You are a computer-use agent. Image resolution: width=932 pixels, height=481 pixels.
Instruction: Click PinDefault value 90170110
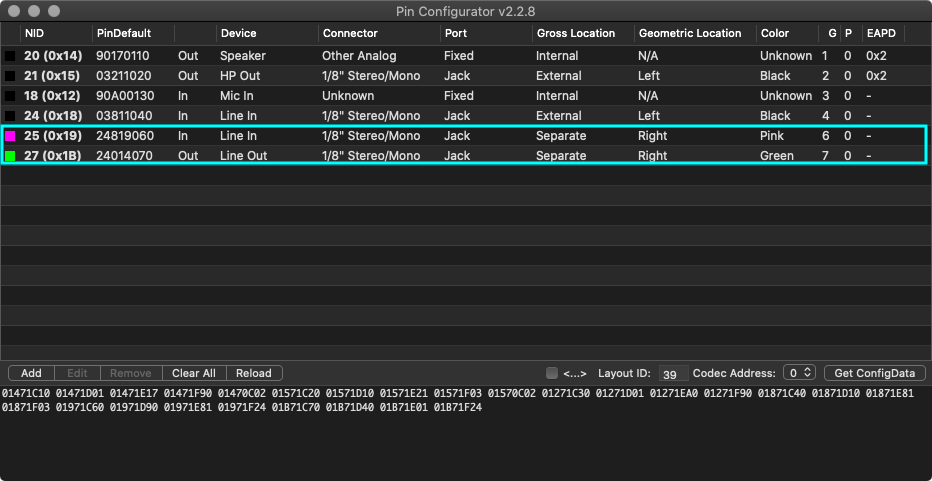[x=124, y=56]
